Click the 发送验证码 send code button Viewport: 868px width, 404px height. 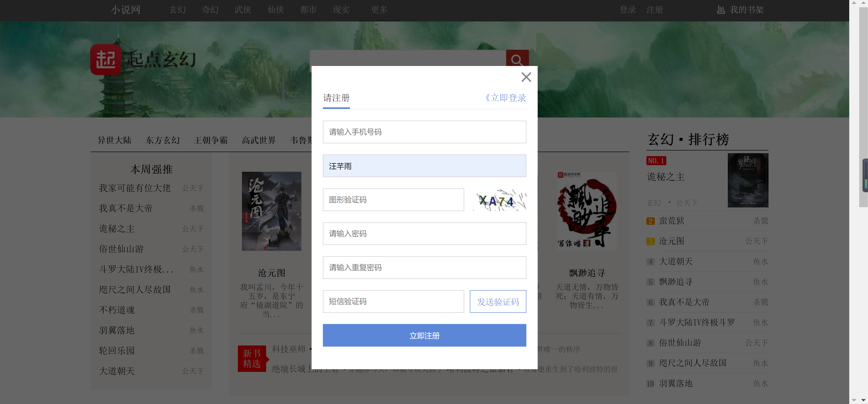498,301
